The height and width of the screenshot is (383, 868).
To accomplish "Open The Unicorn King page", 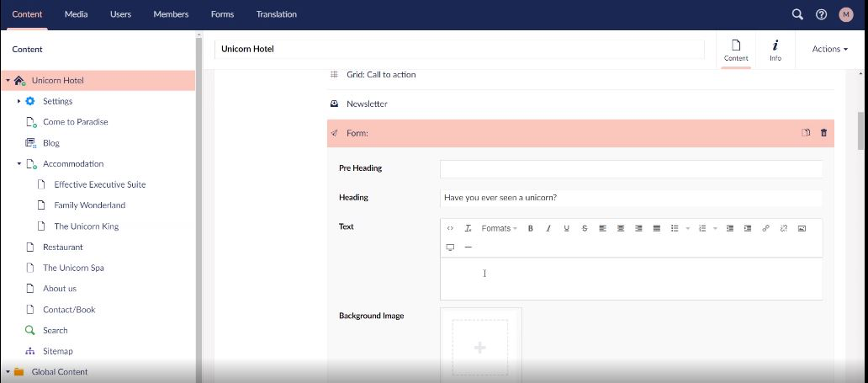I will 87,226.
